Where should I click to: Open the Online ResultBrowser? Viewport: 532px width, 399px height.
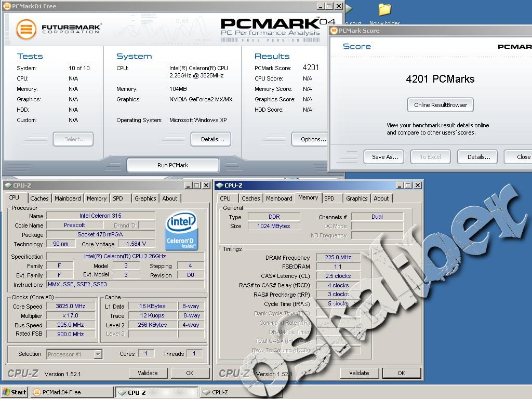[x=441, y=105]
